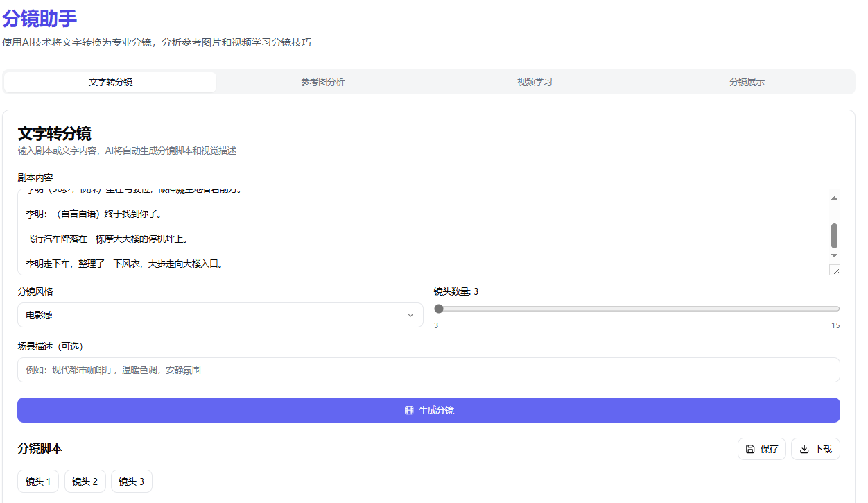Click the 场景描述 optional input field
Viewport: 868px width, 503px height.
click(x=428, y=369)
